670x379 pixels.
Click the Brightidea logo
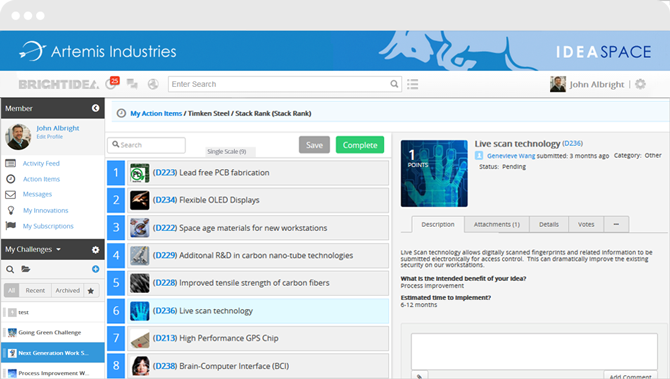click(59, 84)
